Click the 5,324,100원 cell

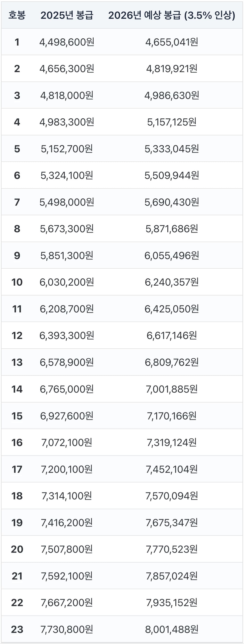(67, 175)
